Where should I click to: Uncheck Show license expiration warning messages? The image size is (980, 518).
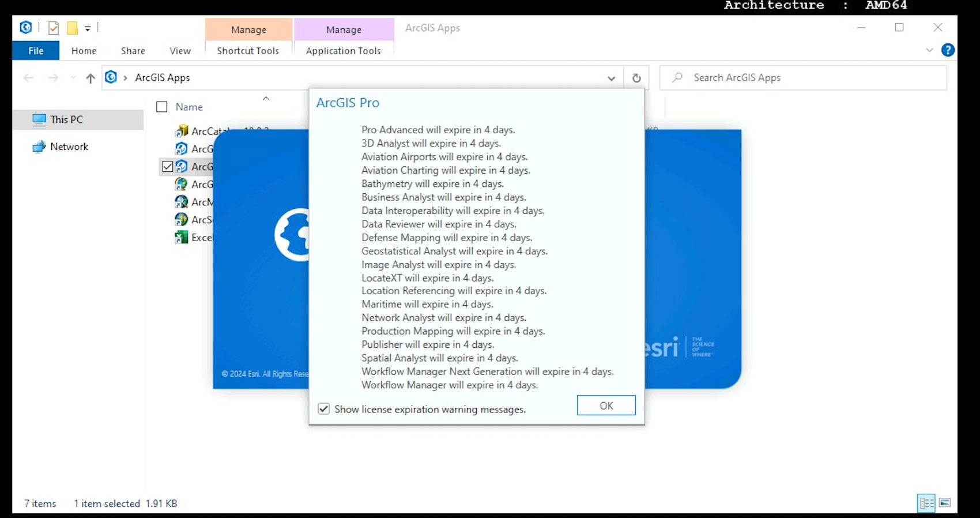click(324, 409)
